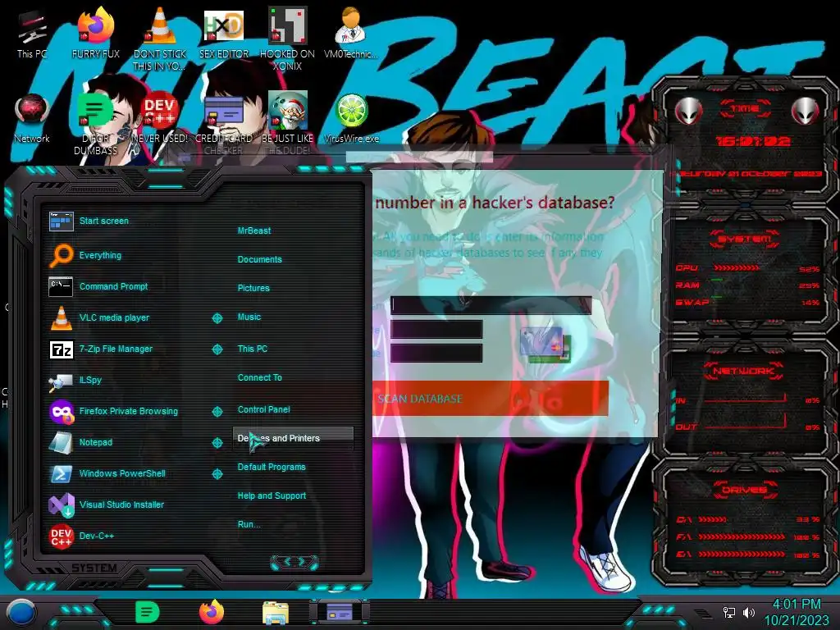840x630 pixels.
Task: Open VM0Technic... desktop icon
Action: [351, 33]
